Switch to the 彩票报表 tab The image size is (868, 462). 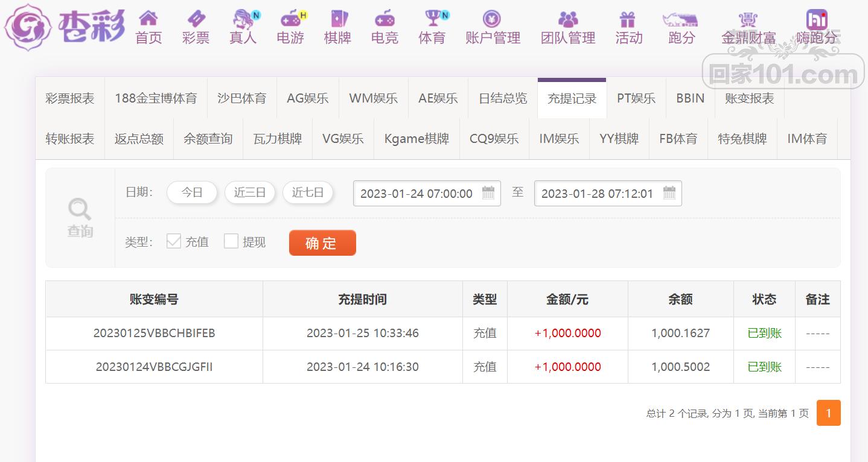point(70,98)
